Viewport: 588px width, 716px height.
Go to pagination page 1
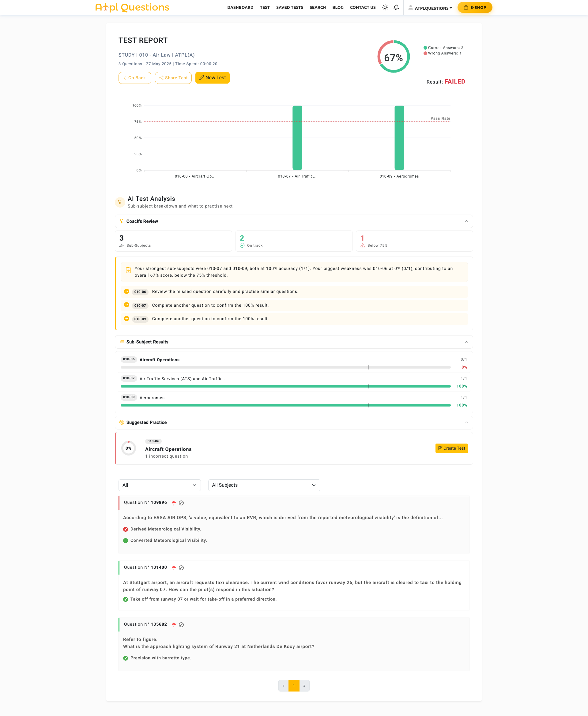(x=294, y=685)
